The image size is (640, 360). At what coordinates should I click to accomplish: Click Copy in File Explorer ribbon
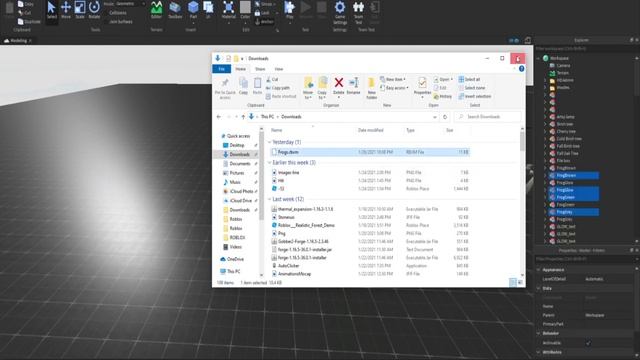click(243, 86)
